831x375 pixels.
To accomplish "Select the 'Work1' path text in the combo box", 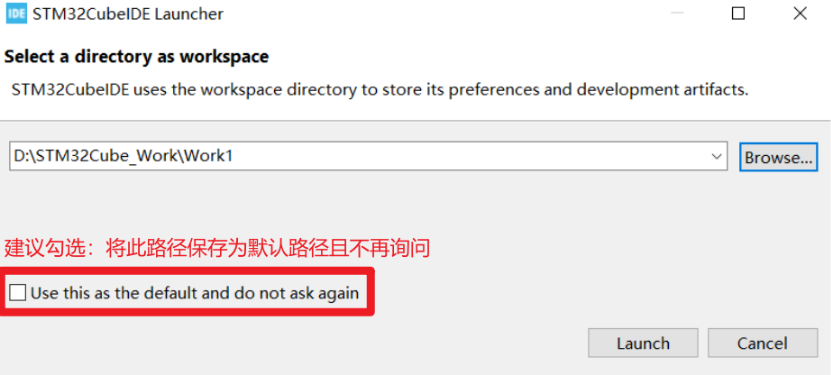I will (208, 156).
